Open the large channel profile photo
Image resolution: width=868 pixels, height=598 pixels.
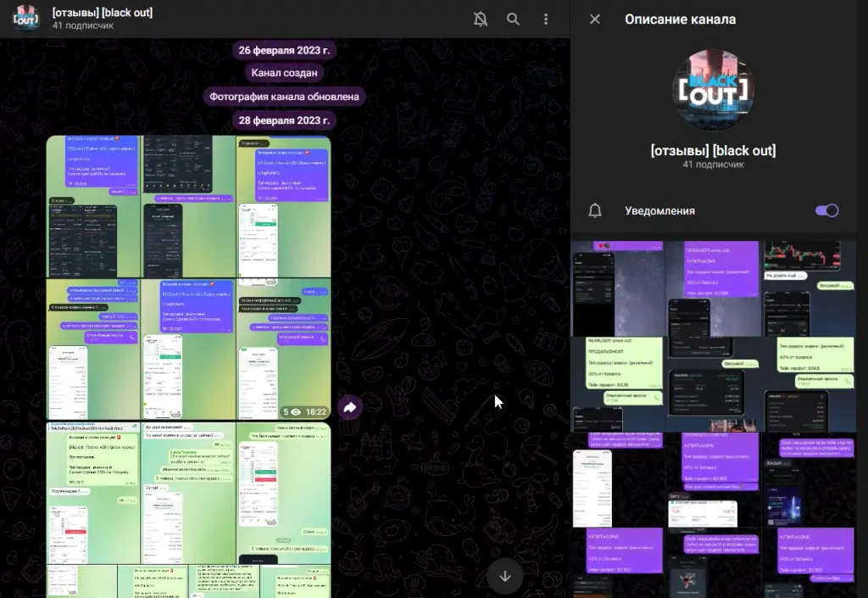pos(713,90)
